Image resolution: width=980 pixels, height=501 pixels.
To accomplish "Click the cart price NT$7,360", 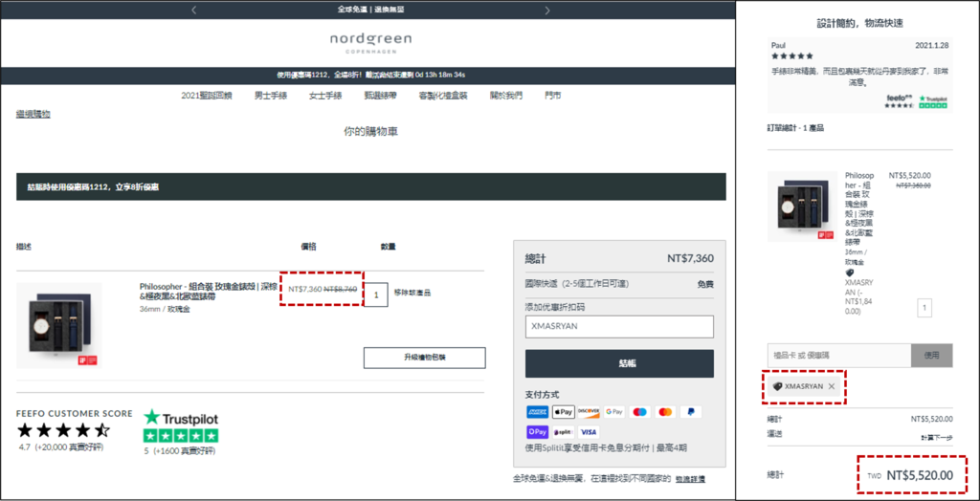I will (x=305, y=290).
